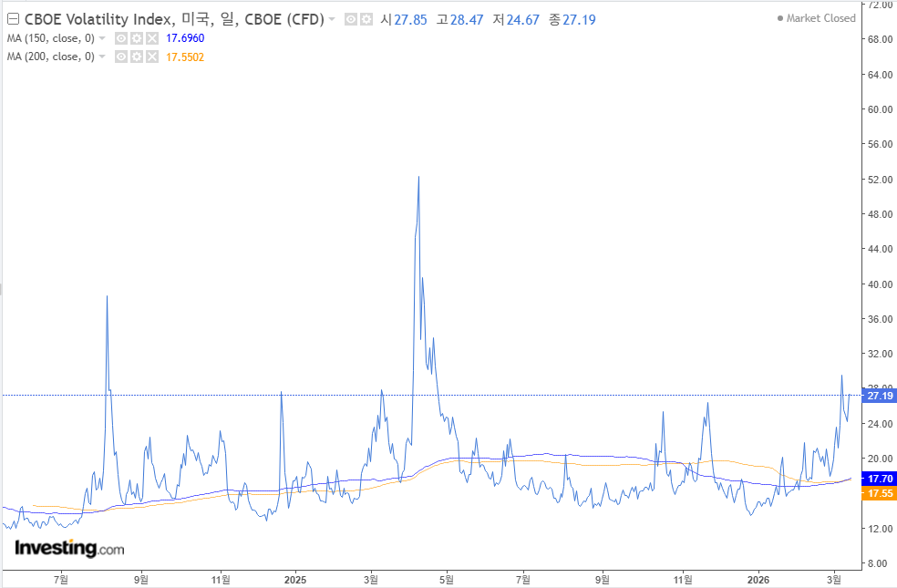Viewport: 897px width, 588px height.
Task: Click the MA 200 value 17.5502
Action: [x=185, y=57]
